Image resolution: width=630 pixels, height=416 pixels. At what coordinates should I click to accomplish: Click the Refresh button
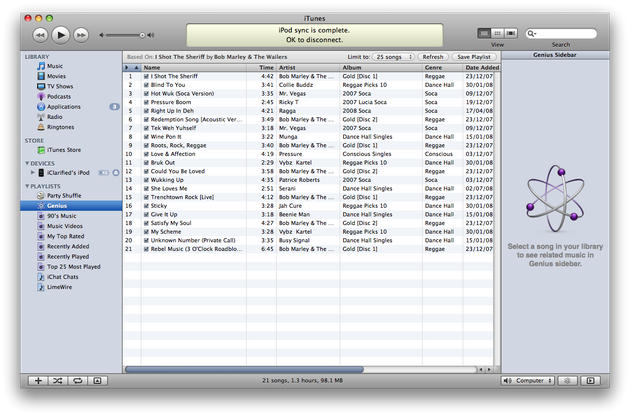click(x=432, y=58)
